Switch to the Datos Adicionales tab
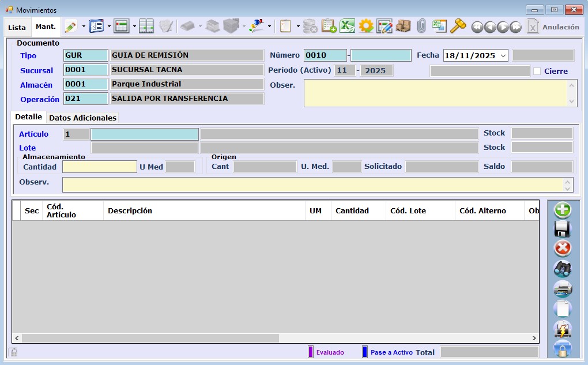588x365 pixels. 82,118
